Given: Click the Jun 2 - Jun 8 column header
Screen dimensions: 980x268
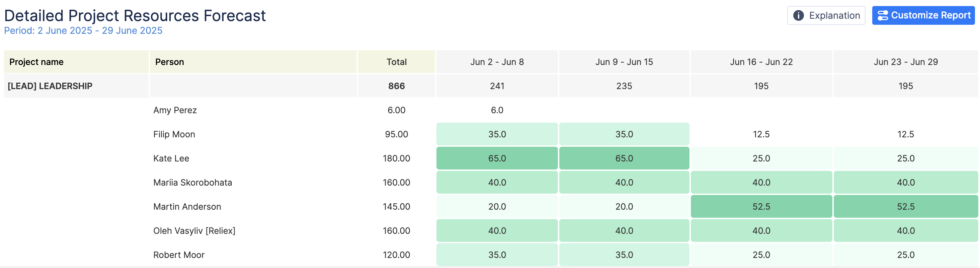Looking at the screenshot, I should pyautogui.click(x=497, y=62).
